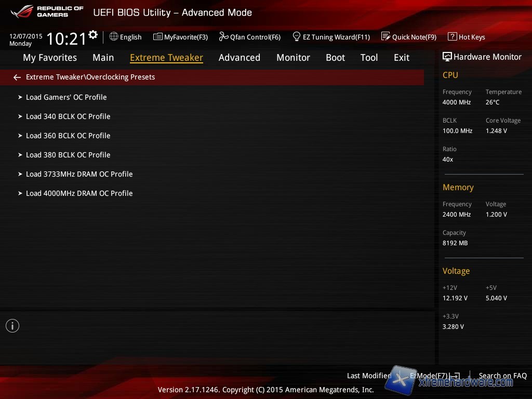The width and height of the screenshot is (532, 399).
Task: Select Load 4000MHz DRAM OC Profile
Action: (x=79, y=193)
